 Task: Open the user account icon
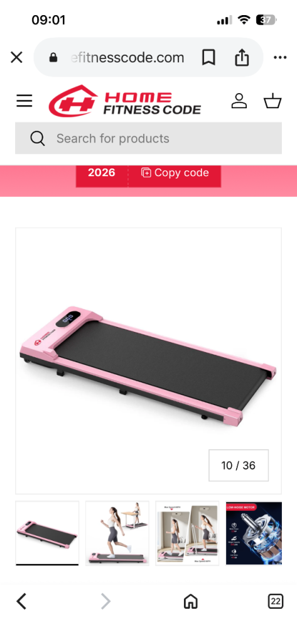click(x=239, y=101)
